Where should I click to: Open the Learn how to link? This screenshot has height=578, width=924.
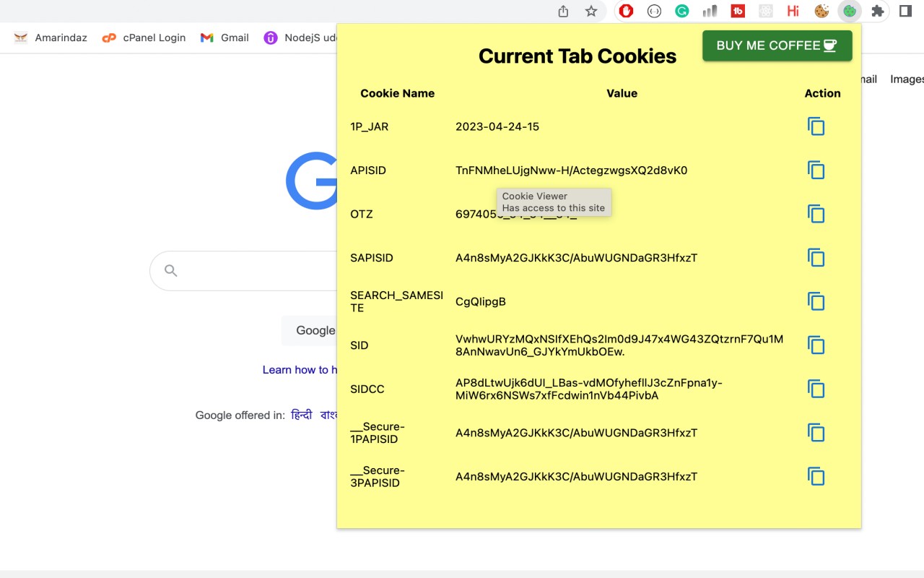coord(300,370)
